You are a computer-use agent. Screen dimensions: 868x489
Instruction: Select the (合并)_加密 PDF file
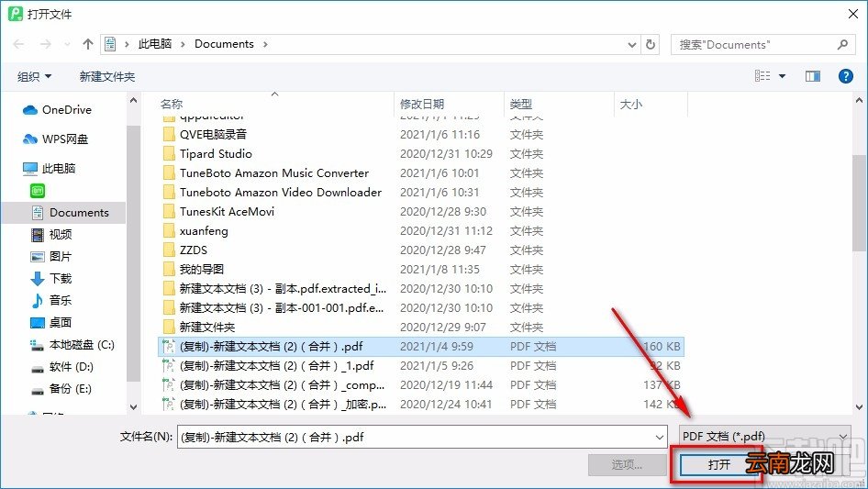point(421,405)
